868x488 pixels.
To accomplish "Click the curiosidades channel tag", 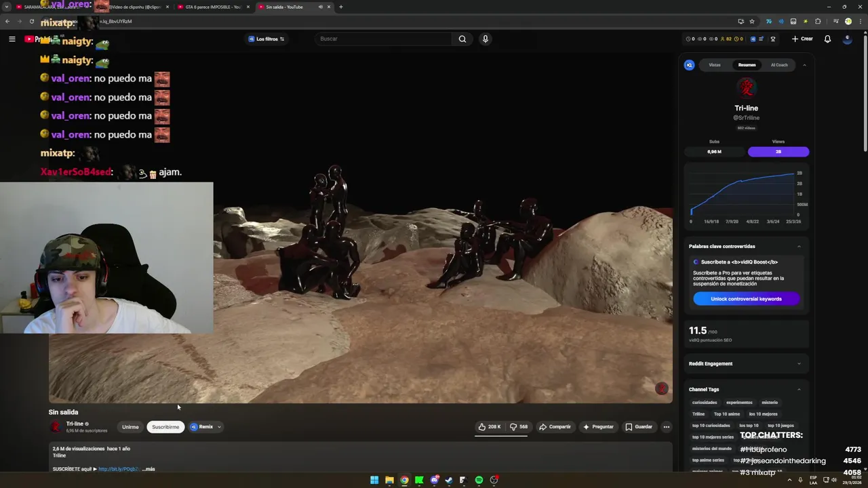I will point(705,403).
